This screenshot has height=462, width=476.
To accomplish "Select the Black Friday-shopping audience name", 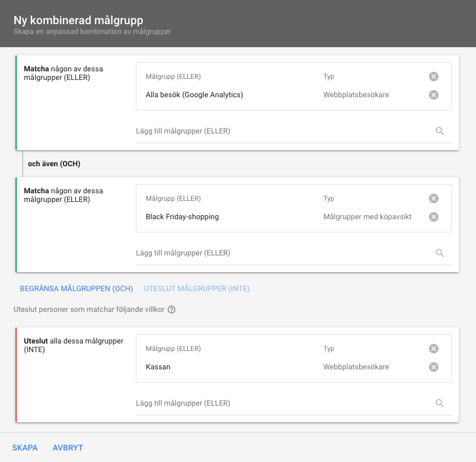I will click(182, 217).
